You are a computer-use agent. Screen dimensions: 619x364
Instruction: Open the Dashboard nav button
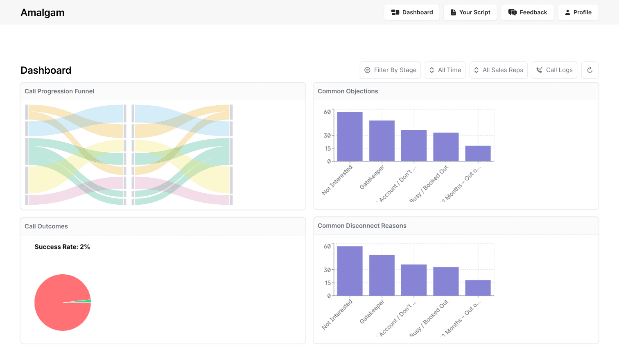tap(412, 12)
